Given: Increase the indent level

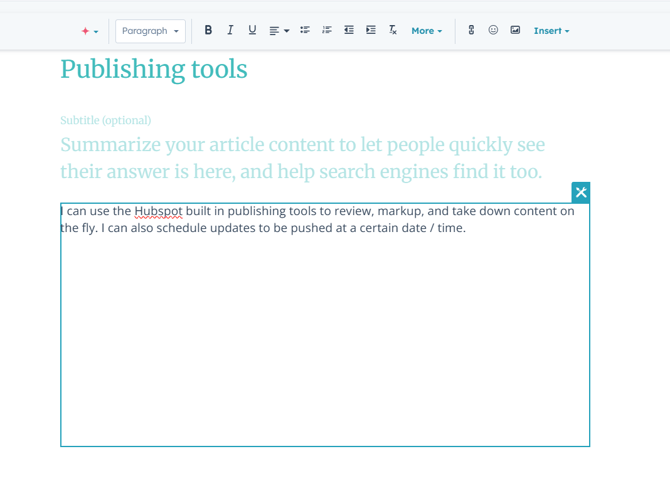Looking at the screenshot, I should [x=371, y=30].
